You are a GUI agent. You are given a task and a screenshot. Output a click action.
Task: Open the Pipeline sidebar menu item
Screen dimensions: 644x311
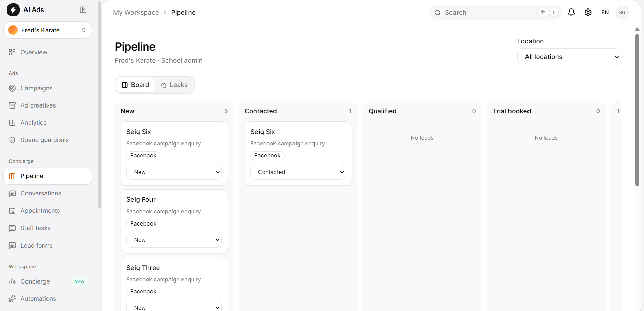pos(48,176)
